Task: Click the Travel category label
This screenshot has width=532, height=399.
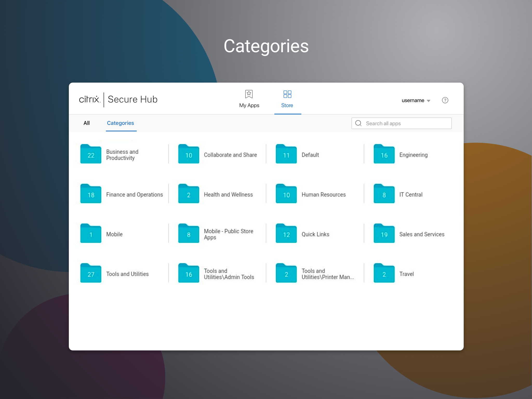Action: tap(407, 274)
